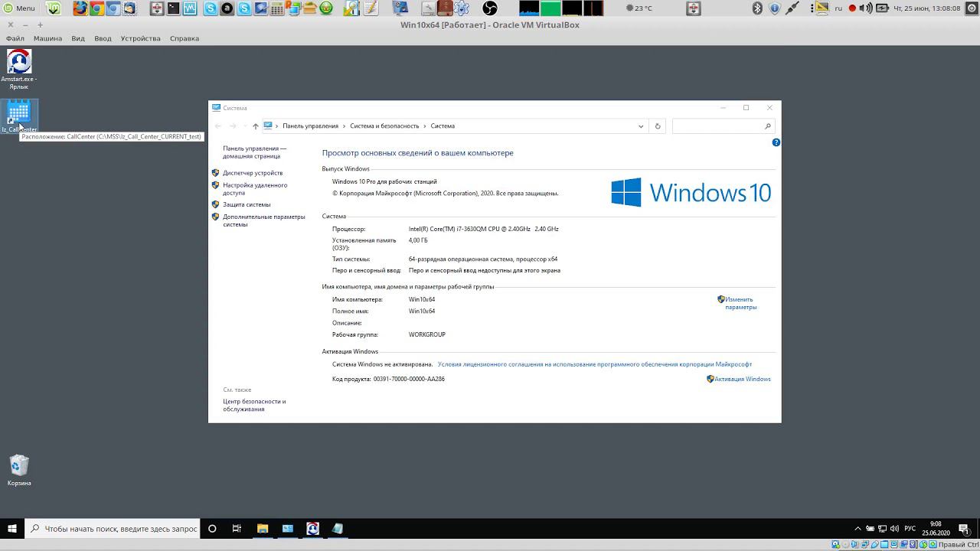Select the lz_CallCenter desktop shortcut

coord(19,116)
